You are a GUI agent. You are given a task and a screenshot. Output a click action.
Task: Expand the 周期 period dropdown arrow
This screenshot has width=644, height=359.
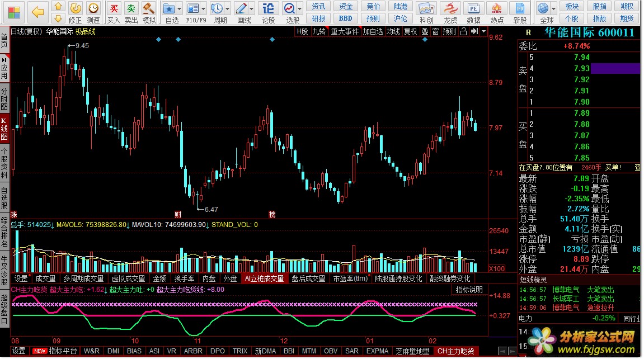228,8
